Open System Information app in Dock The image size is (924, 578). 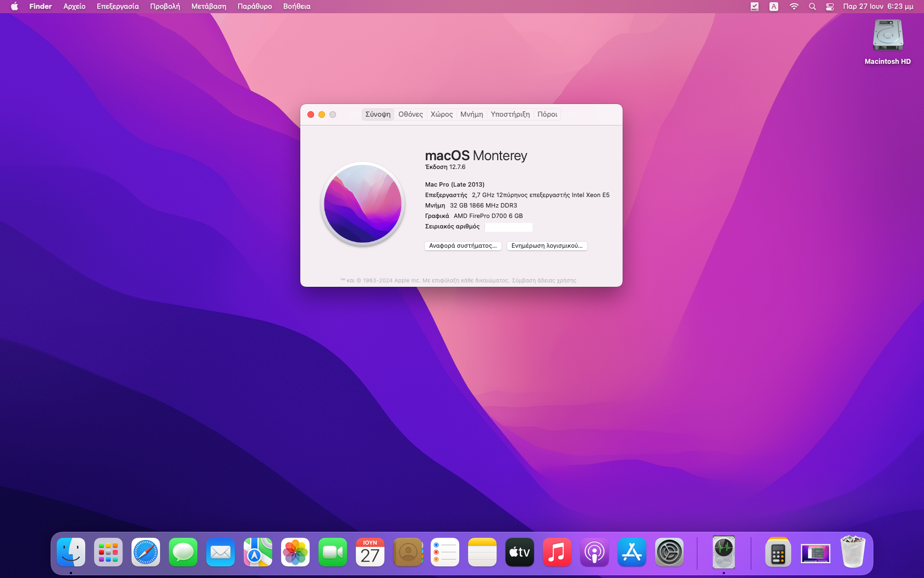click(x=724, y=552)
